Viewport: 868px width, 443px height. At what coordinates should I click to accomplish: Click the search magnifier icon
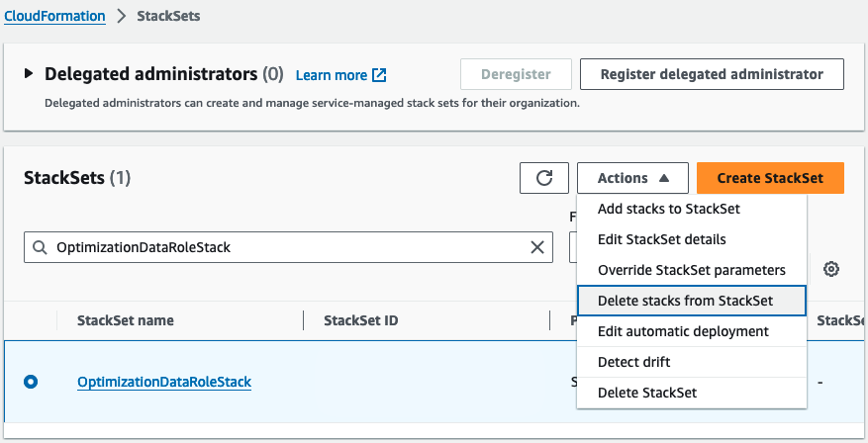[40, 247]
